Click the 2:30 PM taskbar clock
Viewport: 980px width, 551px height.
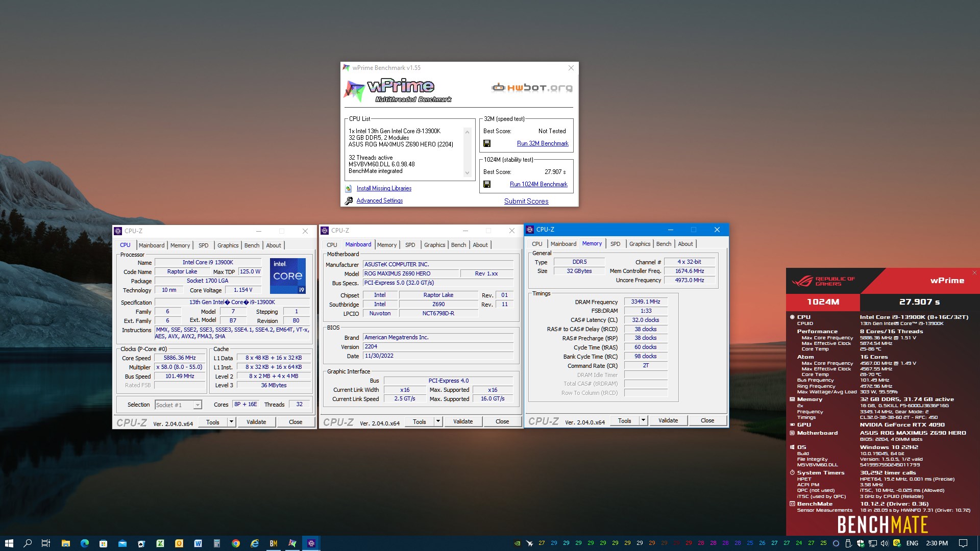[x=937, y=543]
